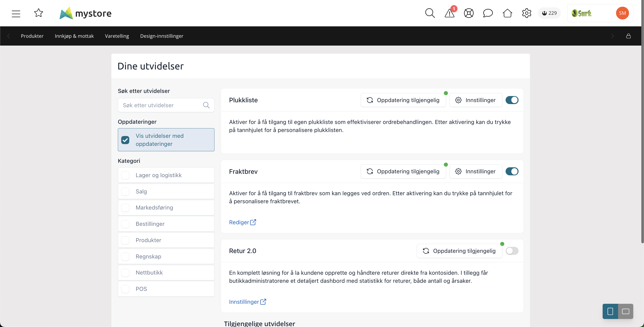Focus the Søk etter utvidelser field

click(166, 105)
